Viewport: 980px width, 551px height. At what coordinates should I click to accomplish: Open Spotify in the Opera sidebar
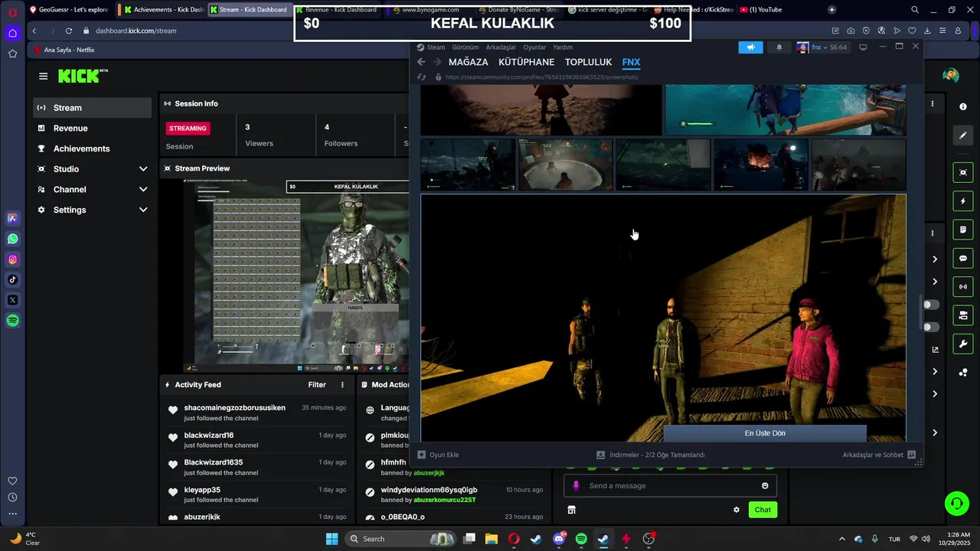[13, 321]
